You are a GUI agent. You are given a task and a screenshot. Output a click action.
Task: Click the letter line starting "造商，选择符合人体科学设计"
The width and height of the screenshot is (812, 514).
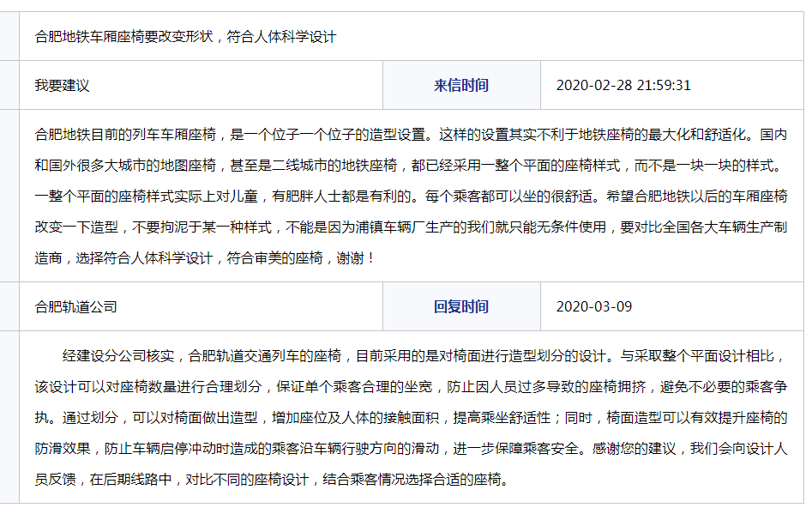(205, 258)
